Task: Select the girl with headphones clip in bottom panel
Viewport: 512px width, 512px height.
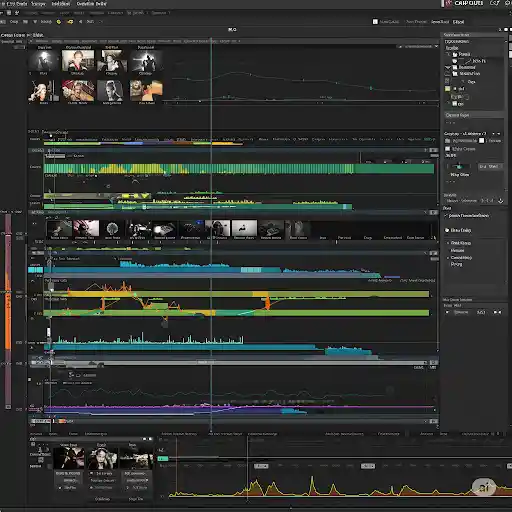Action: (103, 459)
